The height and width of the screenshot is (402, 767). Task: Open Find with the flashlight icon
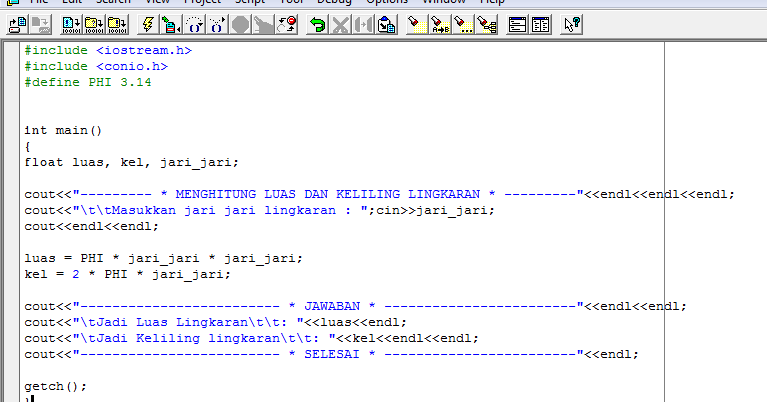tap(417, 24)
